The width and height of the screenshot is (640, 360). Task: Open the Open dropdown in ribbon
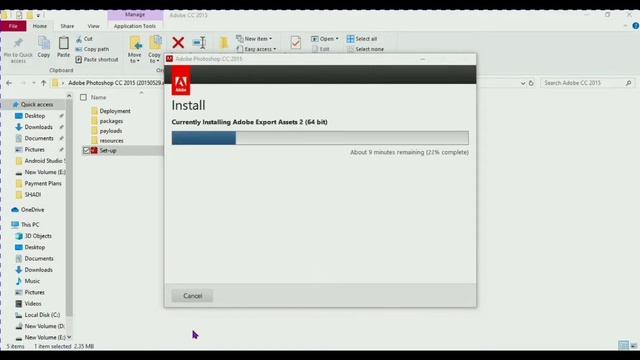(x=324, y=39)
